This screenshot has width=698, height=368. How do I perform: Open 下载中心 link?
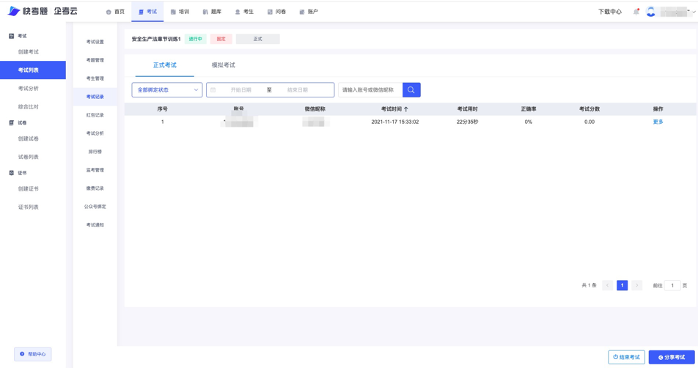coord(610,12)
